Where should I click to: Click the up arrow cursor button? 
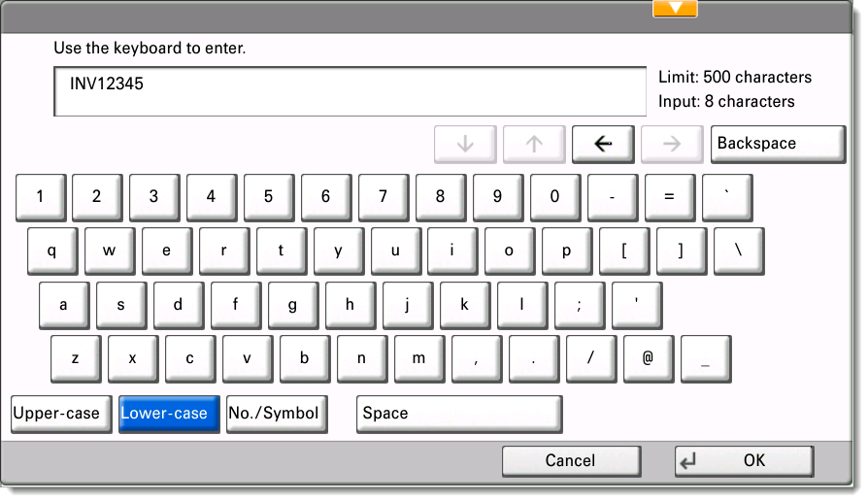click(x=533, y=144)
